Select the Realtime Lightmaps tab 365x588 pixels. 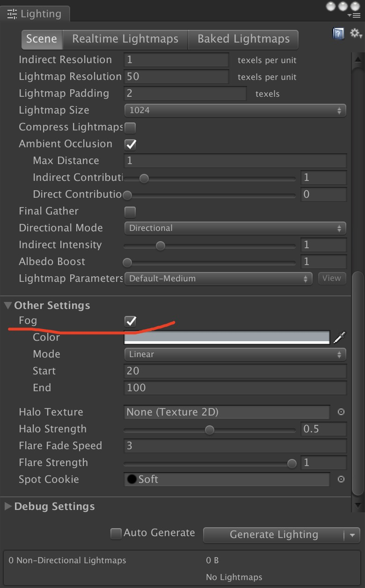[x=125, y=39]
